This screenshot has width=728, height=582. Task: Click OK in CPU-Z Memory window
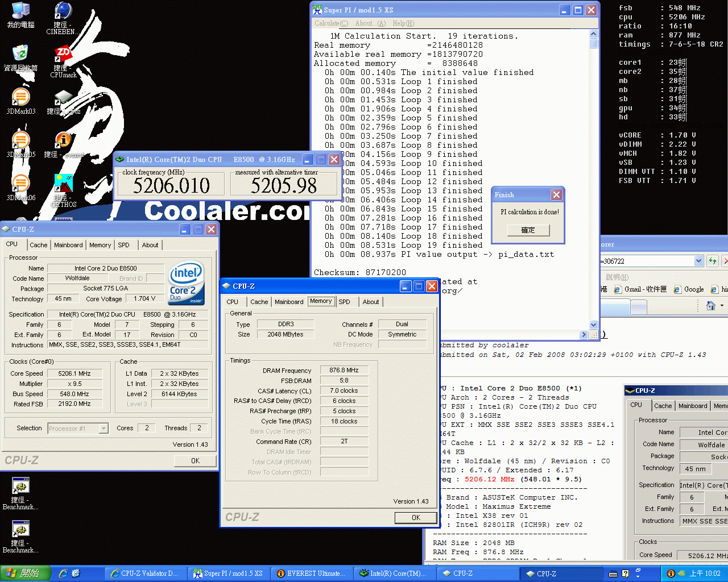point(416,518)
